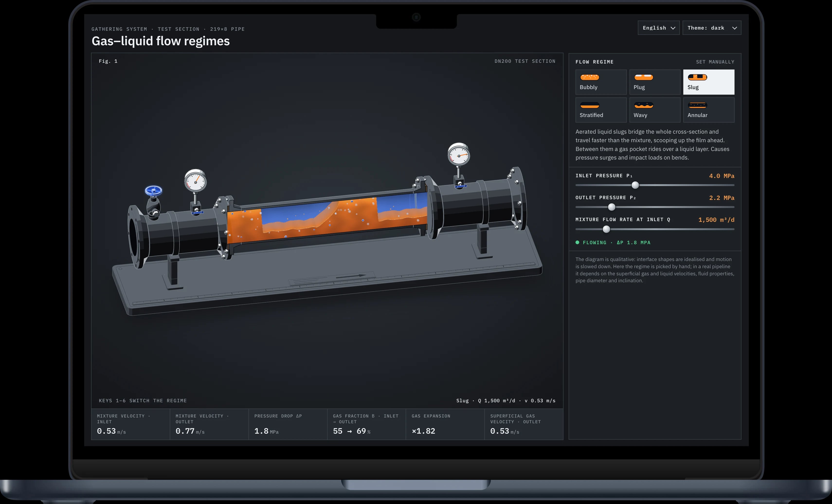Click the Inlet Pressure P₁ slider handle
Image resolution: width=832 pixels, height=504 pixels.
coord(635,185)
